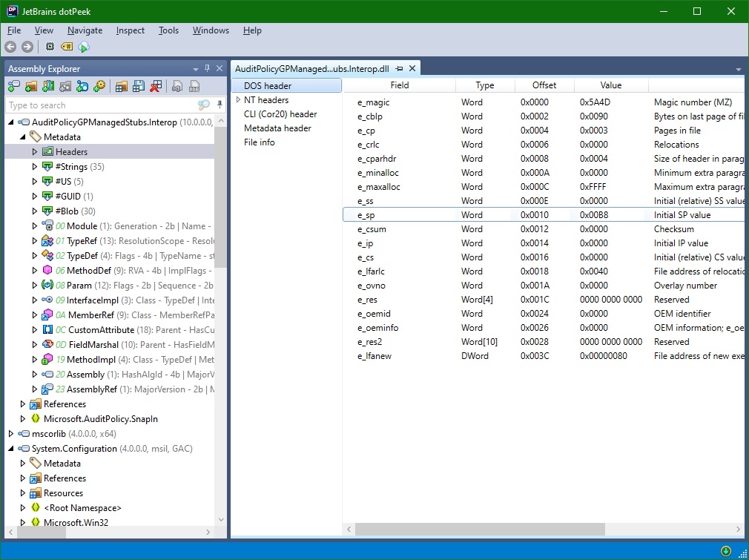The height and width of the screenshot is (560, 749).
Task: Click the horizontal scrollbar under the header table
Action: point(480,529)
